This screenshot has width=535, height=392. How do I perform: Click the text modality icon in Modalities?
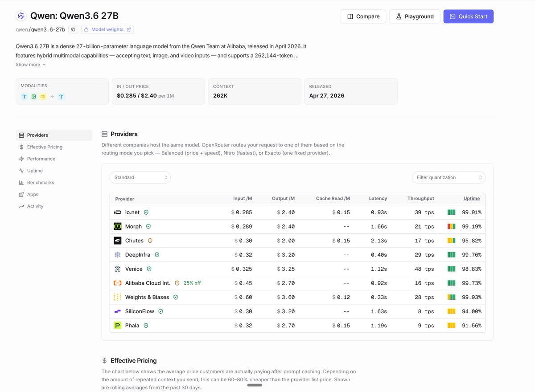tap(25, 97)
